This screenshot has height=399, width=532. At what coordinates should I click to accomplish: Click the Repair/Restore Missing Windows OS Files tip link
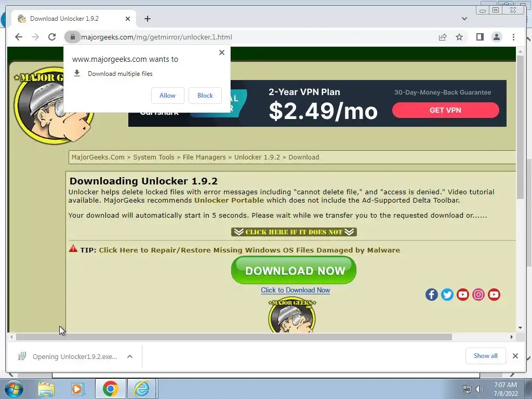click(x=249, y=250)
